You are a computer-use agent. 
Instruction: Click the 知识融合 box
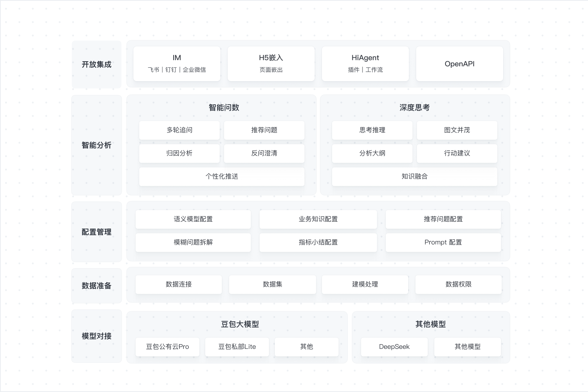tap(415, 176)
